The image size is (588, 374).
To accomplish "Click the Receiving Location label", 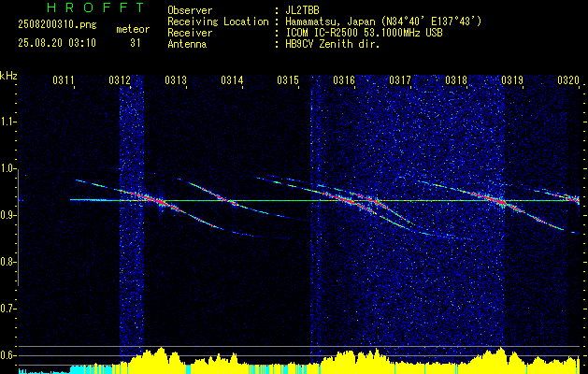I will point(218,22).
